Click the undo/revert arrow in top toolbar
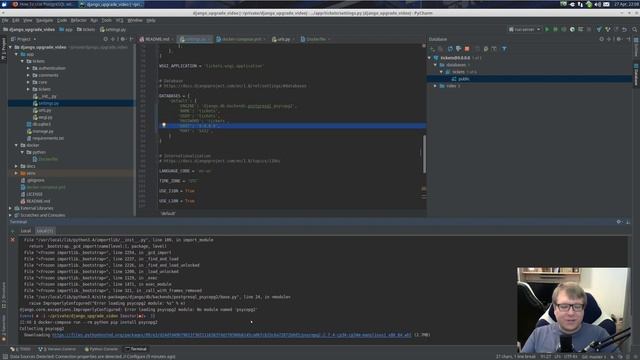640x360 pixels. (x=624, y=29)
